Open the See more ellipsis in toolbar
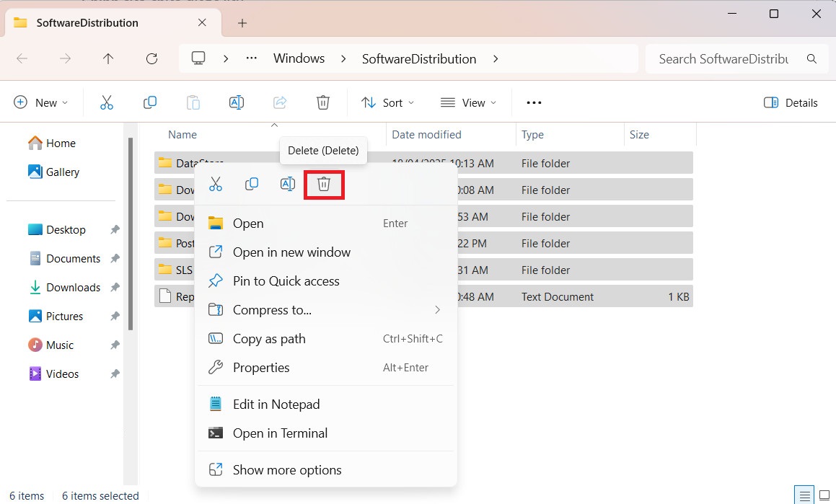836x504 pixels. pos(534,103)
